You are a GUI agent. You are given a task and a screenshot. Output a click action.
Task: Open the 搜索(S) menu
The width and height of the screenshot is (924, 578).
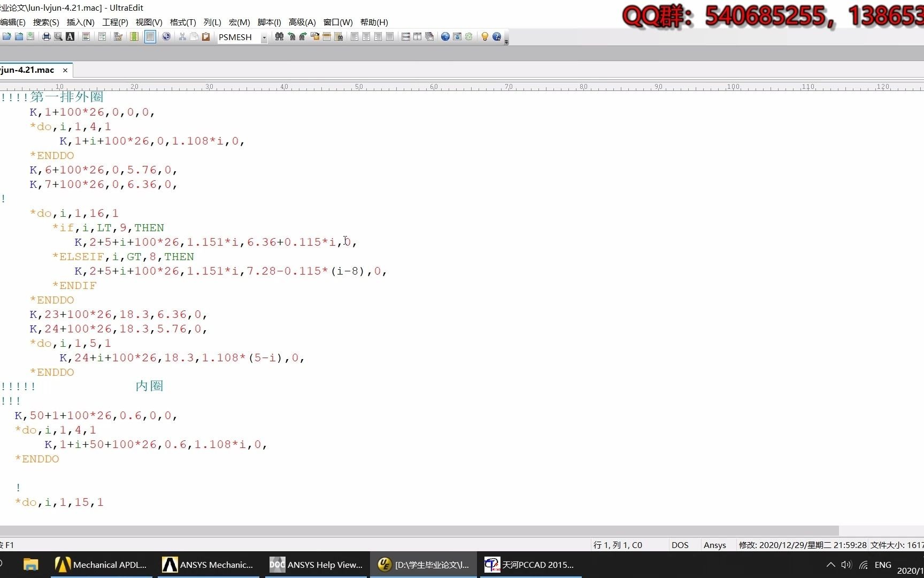[x=46, y=22]
